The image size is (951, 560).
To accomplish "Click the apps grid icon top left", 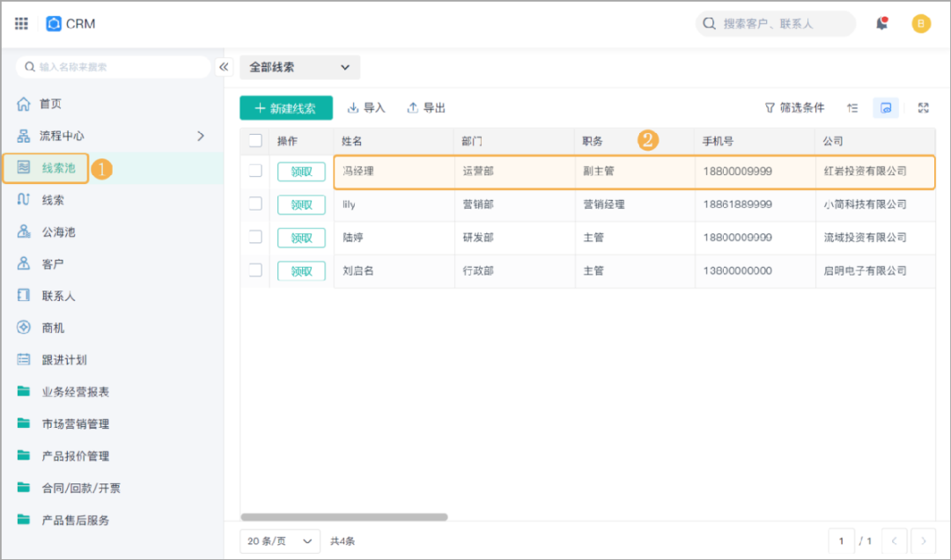I will point(21,23).
